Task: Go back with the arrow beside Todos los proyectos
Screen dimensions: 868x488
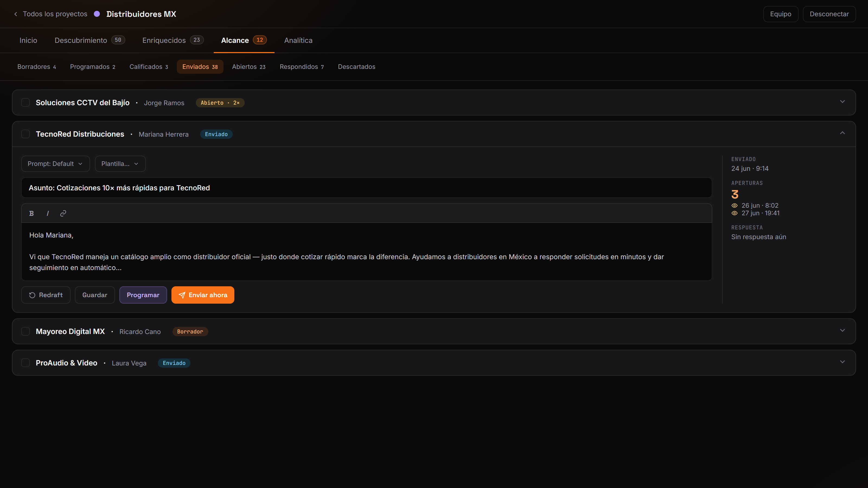Action: pyautogui.click(x=15, y=14)
